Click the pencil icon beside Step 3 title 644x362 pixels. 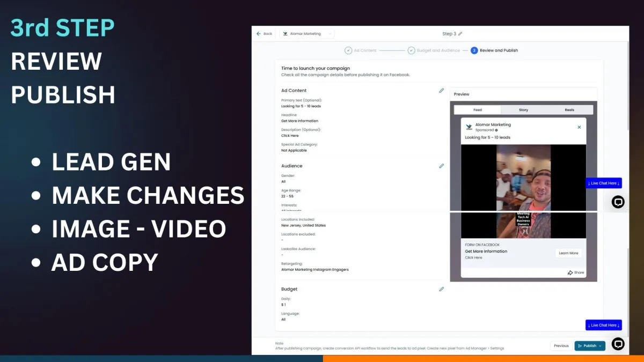pyautogui.click(x=460, y=34)
